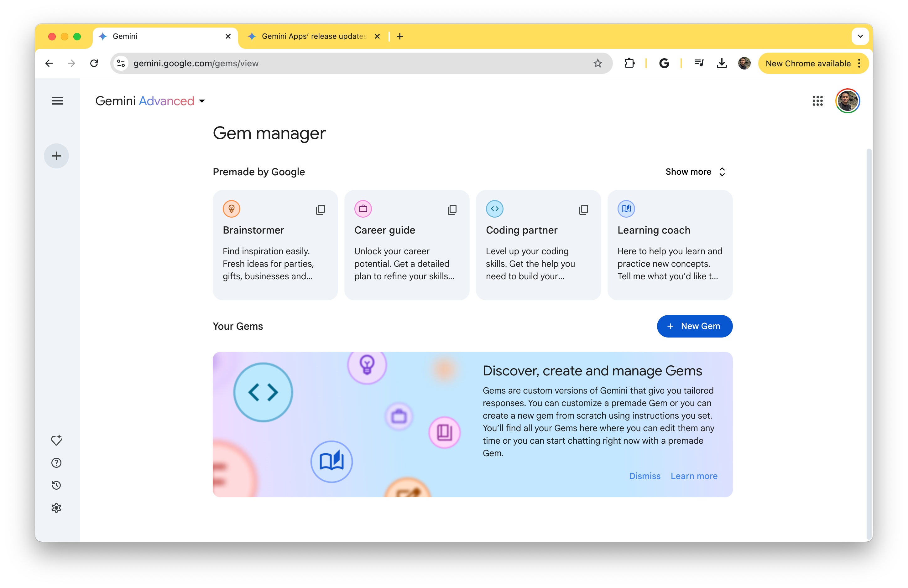This screenshot has height=588, width=908.
Task: Click the Google apps grid icon
Action: (x=817, y=101)
